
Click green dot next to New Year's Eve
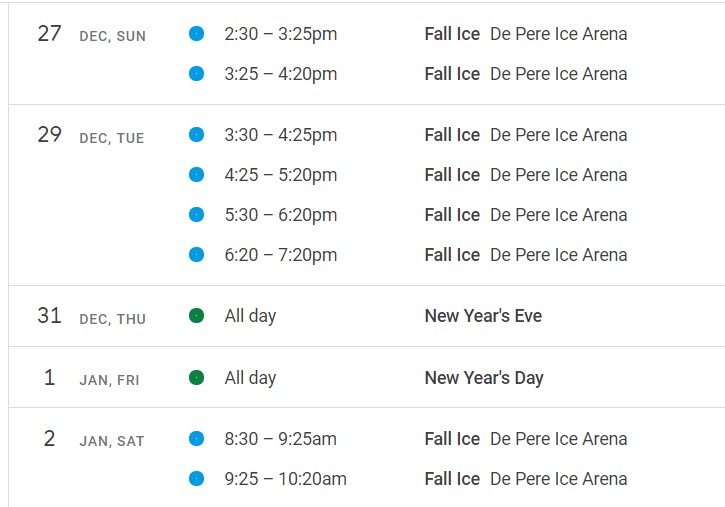(197, 316)
